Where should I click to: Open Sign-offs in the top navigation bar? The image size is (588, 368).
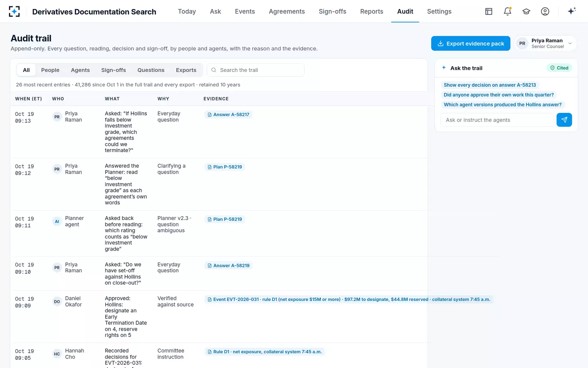click(332, 11)
